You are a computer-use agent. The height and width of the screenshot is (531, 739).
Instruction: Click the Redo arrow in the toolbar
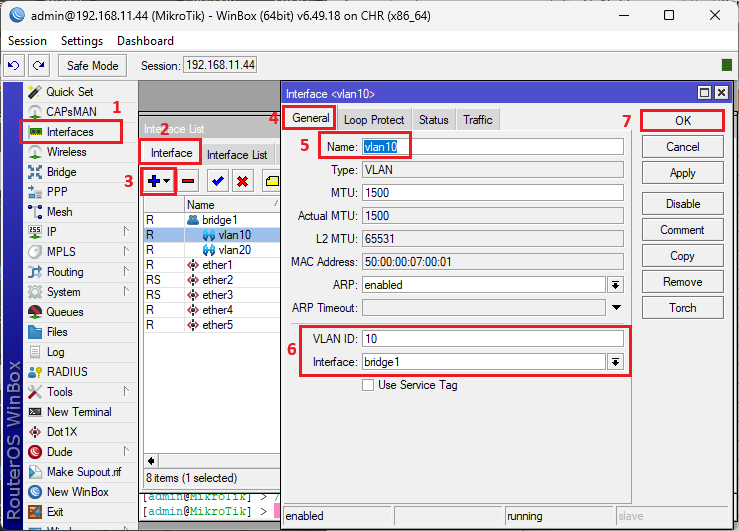click(x=38, y=65)
